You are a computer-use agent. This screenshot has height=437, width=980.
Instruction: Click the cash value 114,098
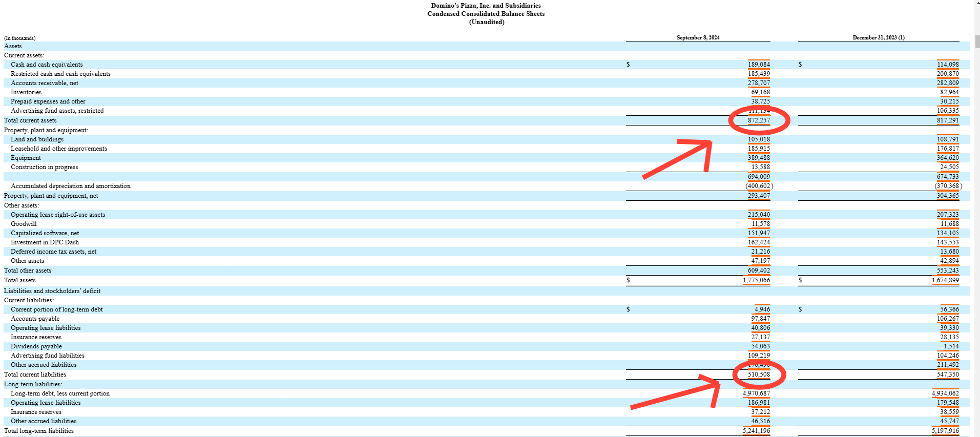pos(948,65)
